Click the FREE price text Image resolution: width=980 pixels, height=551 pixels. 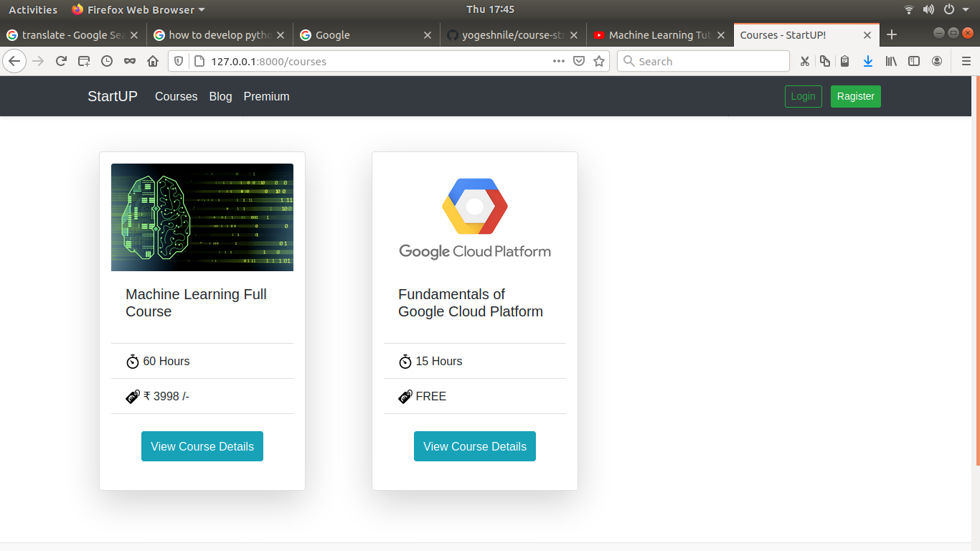coord(431,396)
